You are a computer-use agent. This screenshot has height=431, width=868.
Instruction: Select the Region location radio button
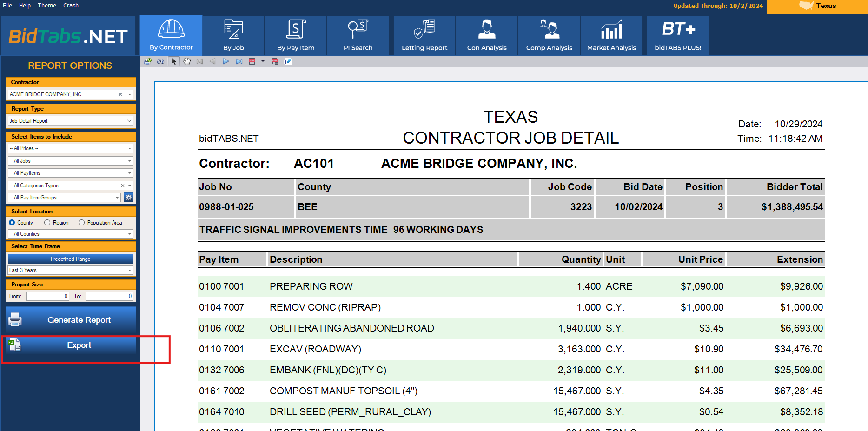47,223
